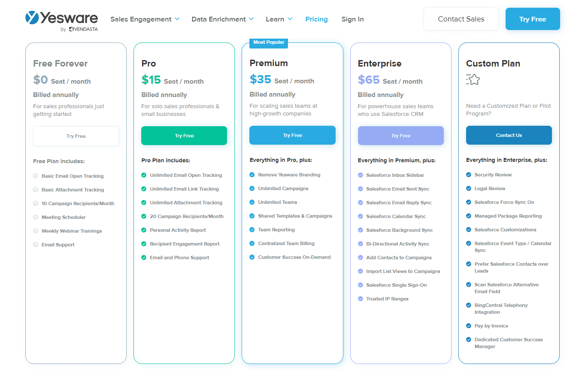
Task: Click 'Weekly Webinar Trainings' text
Action: coord(72,231)
